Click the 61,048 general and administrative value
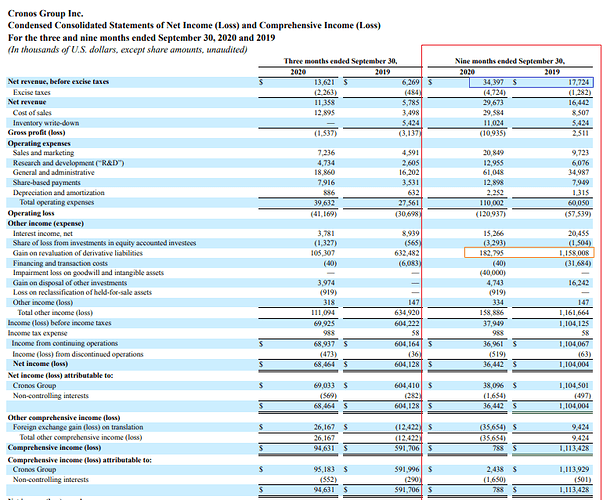This screenshot has height=500, width=603. [493, 172]
